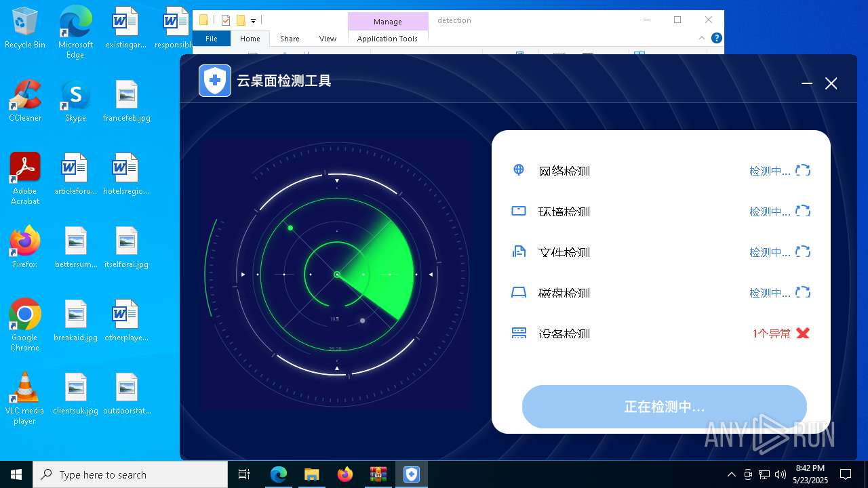Select the CCleaner desktop shortcut

click(25, 101)
